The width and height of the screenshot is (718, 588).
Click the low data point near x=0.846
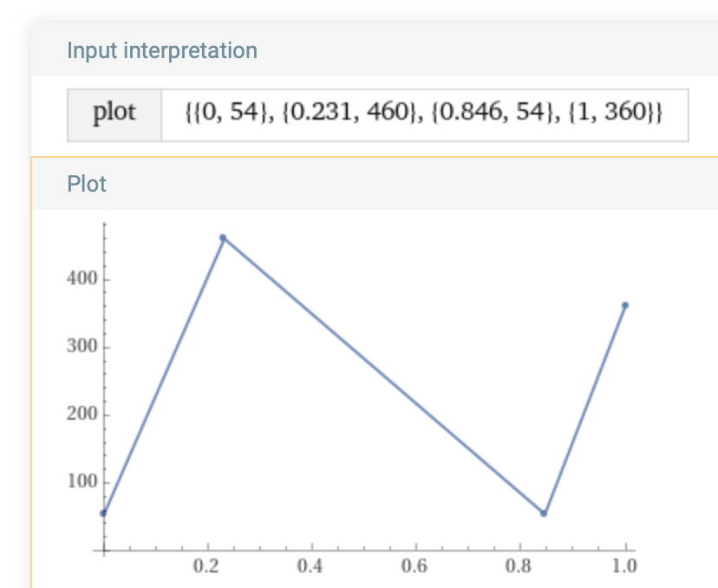544,513
